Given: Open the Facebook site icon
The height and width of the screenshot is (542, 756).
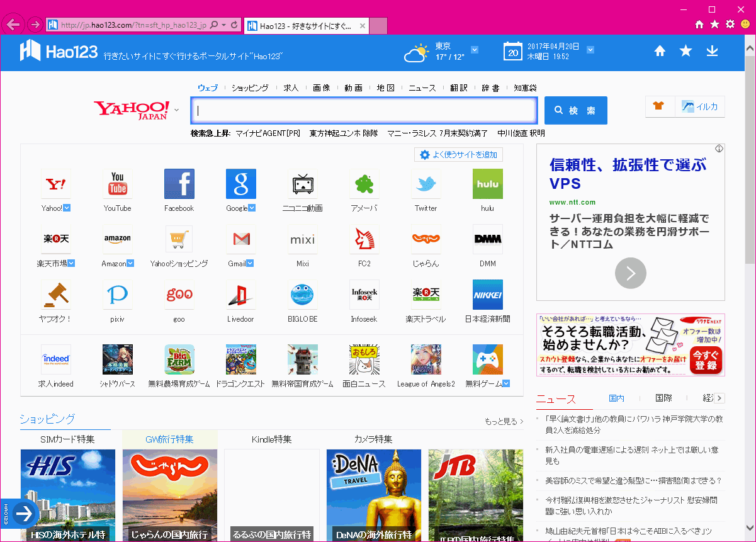Looking at the screenshot, I should coord(179,184).
